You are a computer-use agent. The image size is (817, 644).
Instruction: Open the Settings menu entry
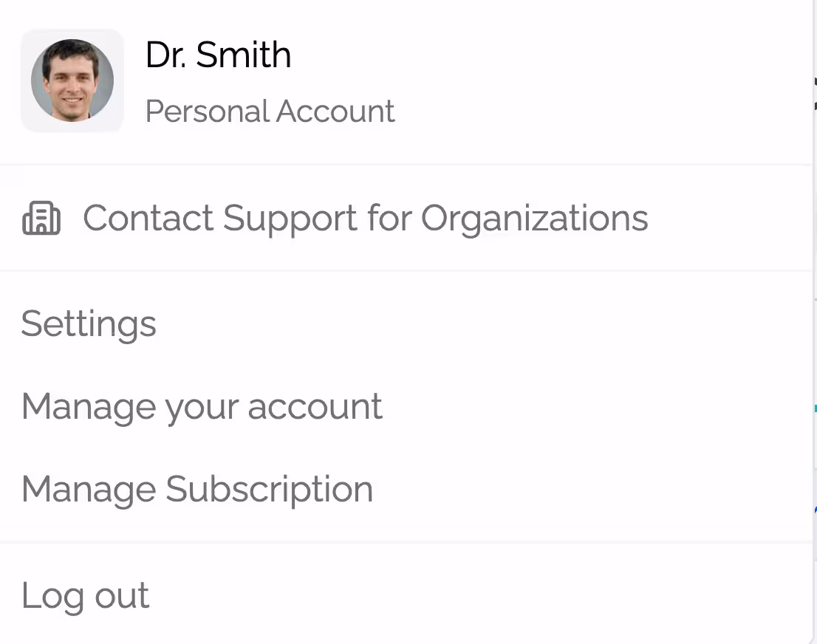(x=89, y=324)
